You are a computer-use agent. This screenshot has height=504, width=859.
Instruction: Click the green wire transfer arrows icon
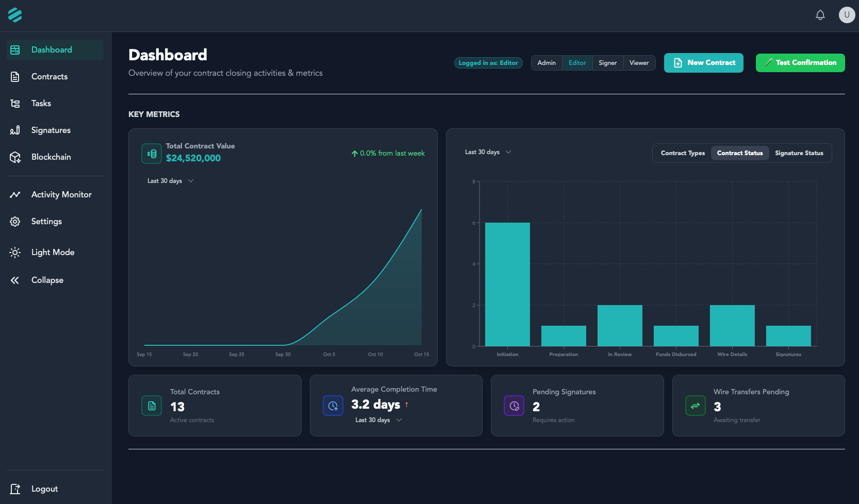pyautogui.click(x=695, y=406)
